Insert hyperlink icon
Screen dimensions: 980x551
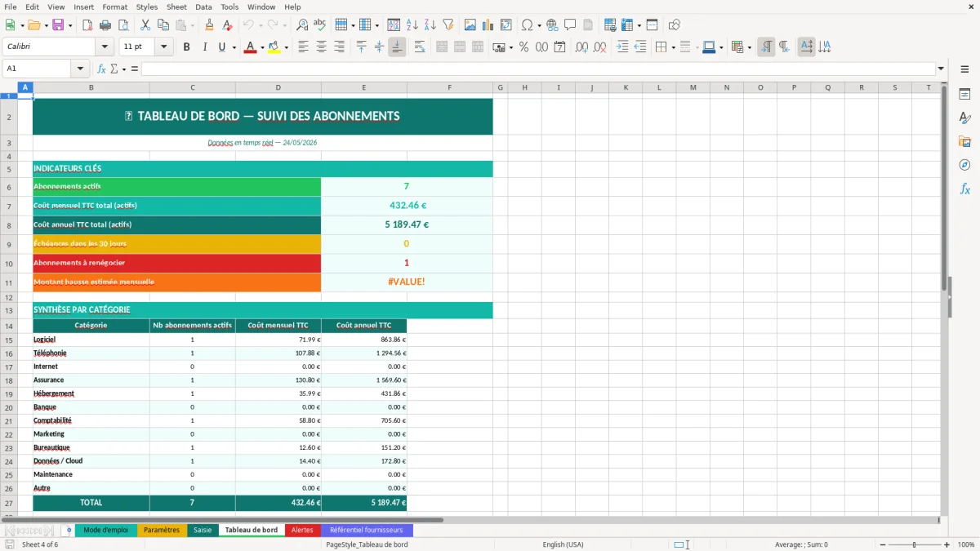[x=552, y=25]
